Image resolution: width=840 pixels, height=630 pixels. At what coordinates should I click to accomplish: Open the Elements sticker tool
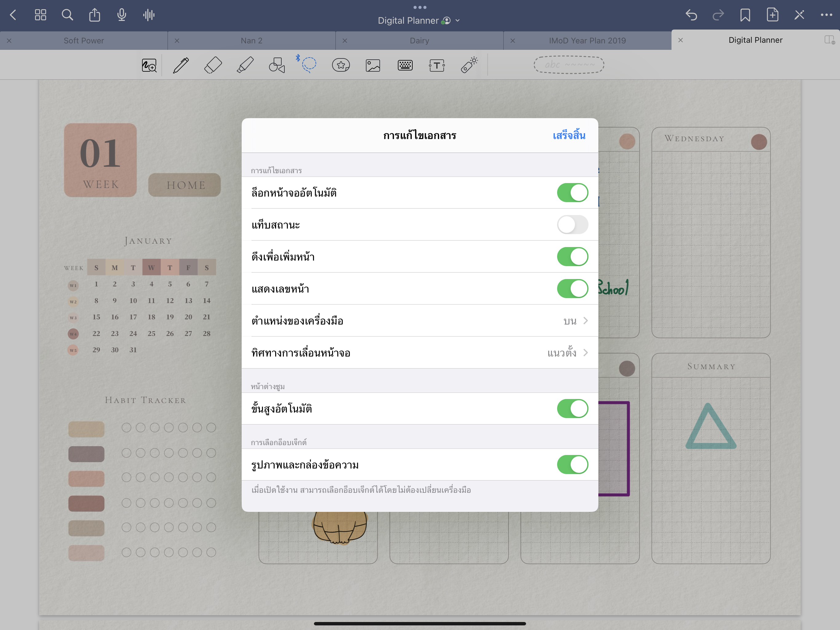coord(341,65)
